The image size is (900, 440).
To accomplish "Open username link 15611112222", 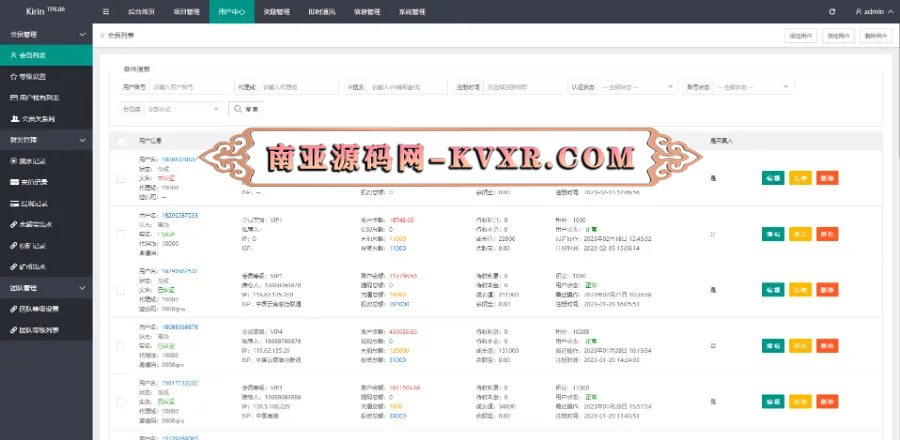I will [180, 383].
